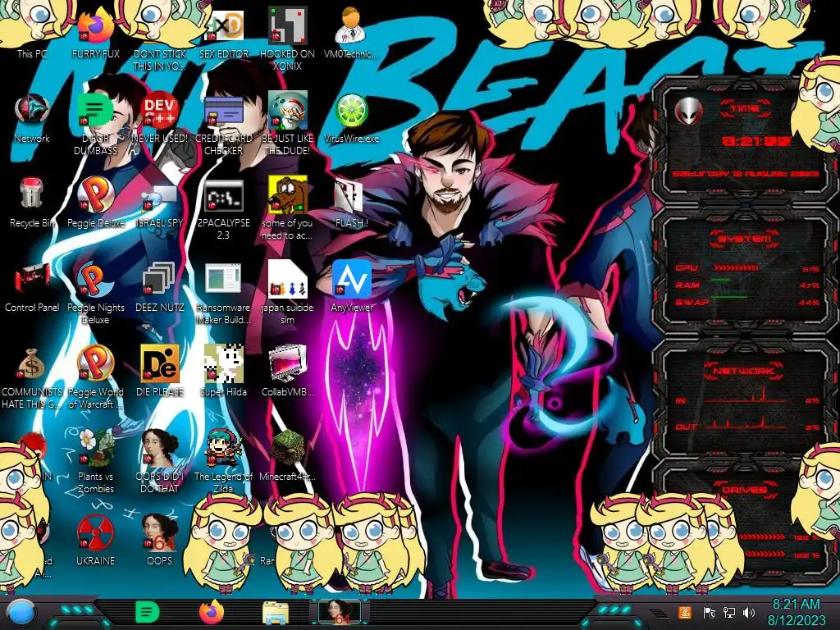Select the SEX EDITOR desktop shortcut
Viewport: 840px width, 630px height.
223,33
